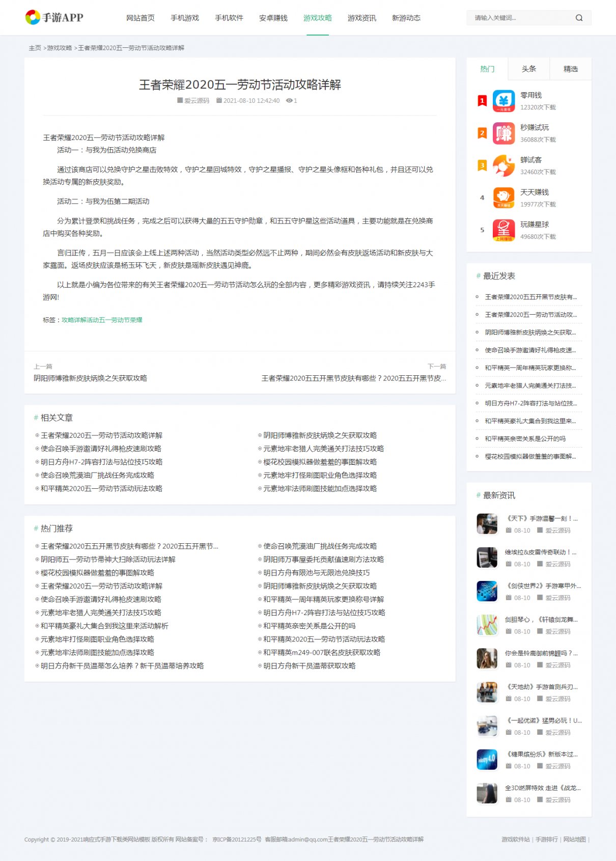This screenshot has width=616, height=861.
Task: Open 天天赚钱 app title link
Action: coord(535,192)
